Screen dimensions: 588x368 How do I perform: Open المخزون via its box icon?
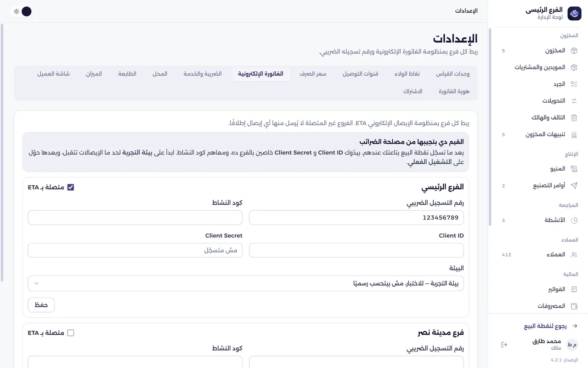[574, 51]
